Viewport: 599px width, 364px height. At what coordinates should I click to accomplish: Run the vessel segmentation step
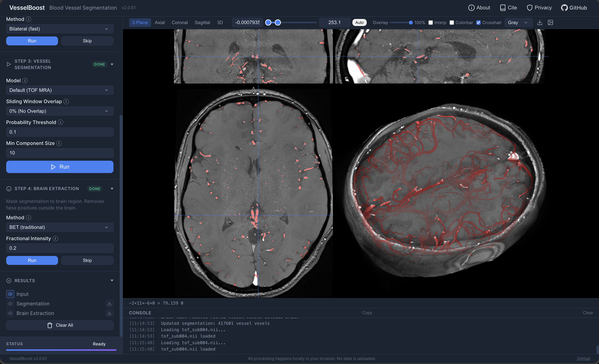(x=60, y=167)
